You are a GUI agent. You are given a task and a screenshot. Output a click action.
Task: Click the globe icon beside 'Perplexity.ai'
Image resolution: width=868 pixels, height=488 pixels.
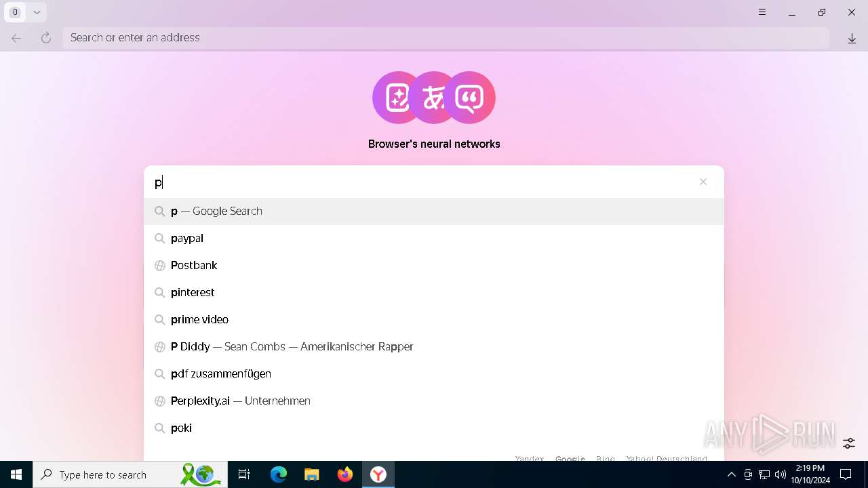click(x=160, y=401)
